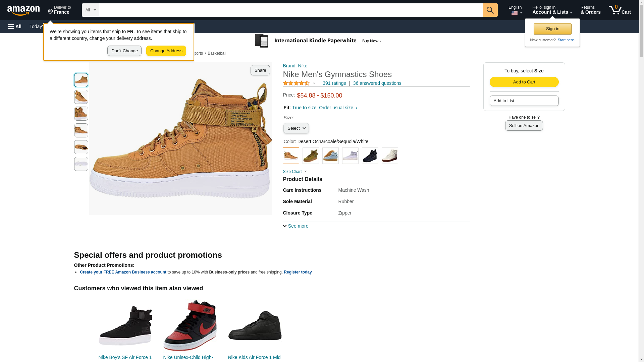Select the olive green shoe color swatch
The width and height of the screenshot is (644, 362).
click(x=311, y=156)
